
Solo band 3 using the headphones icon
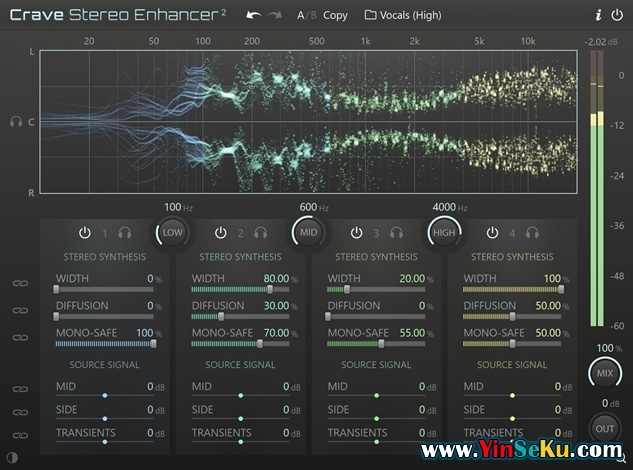397,233
